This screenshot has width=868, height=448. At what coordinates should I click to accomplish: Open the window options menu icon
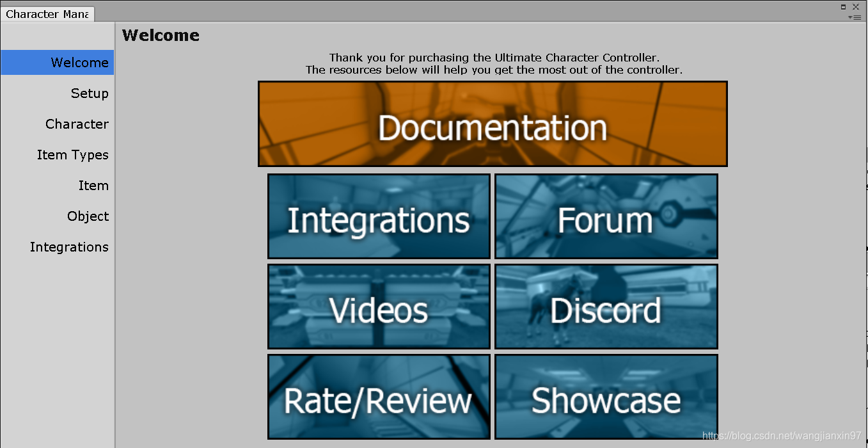(855, 18)
